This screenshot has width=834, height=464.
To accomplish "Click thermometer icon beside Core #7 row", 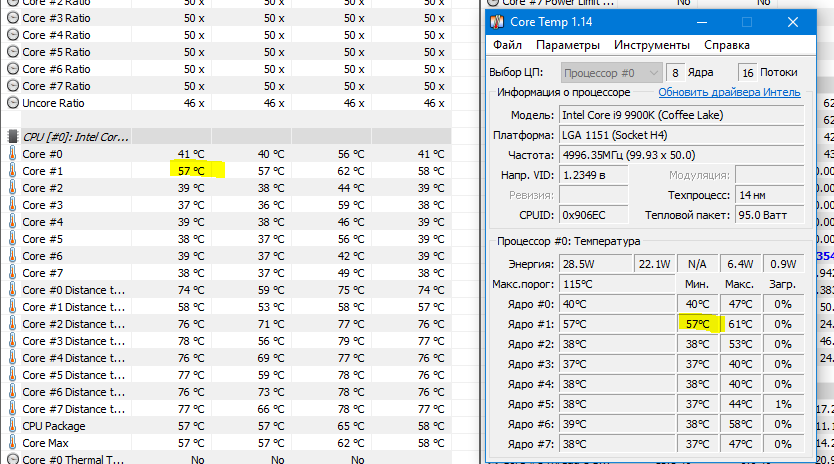I will point(12,273).
